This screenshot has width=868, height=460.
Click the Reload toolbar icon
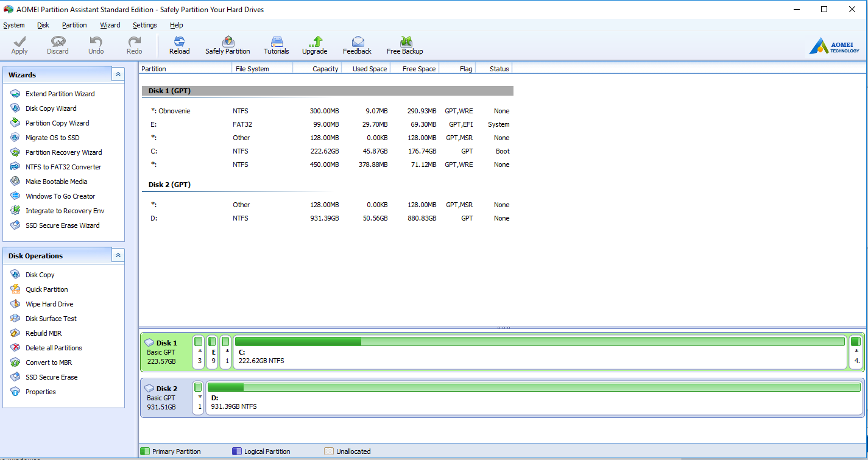click(179, 43)
